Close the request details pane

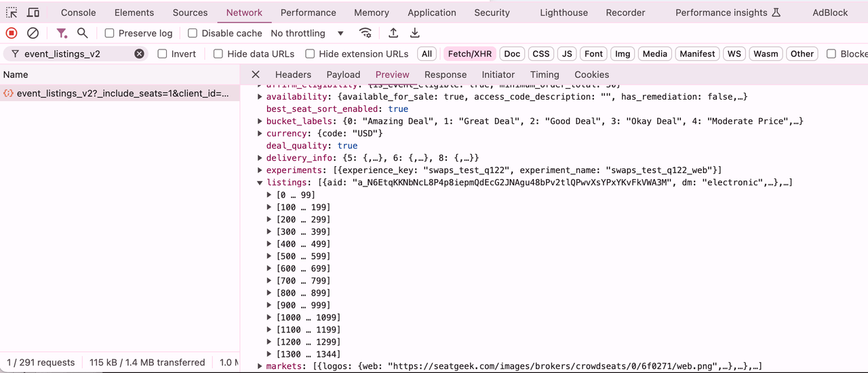[256, 75]
